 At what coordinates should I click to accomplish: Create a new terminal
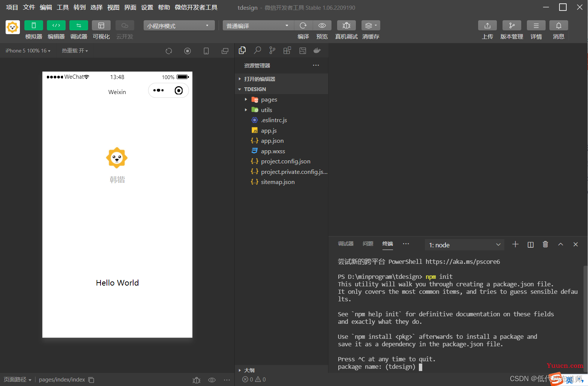click(x=515, y=244)
